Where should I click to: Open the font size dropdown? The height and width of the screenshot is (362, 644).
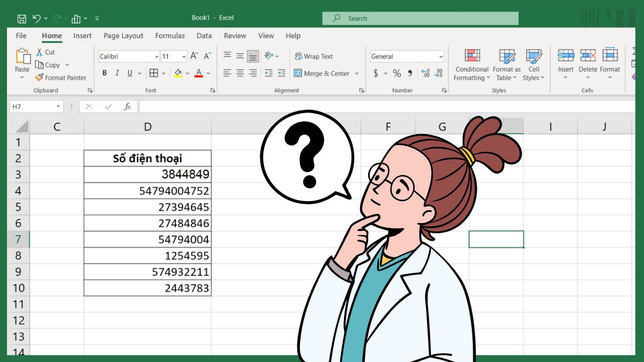(x=184, y=57)
